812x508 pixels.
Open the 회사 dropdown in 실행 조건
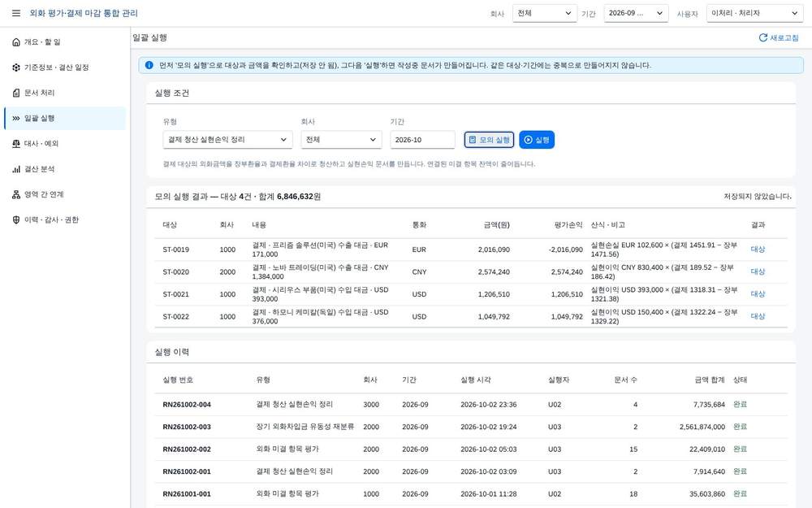tap(341, 140)
